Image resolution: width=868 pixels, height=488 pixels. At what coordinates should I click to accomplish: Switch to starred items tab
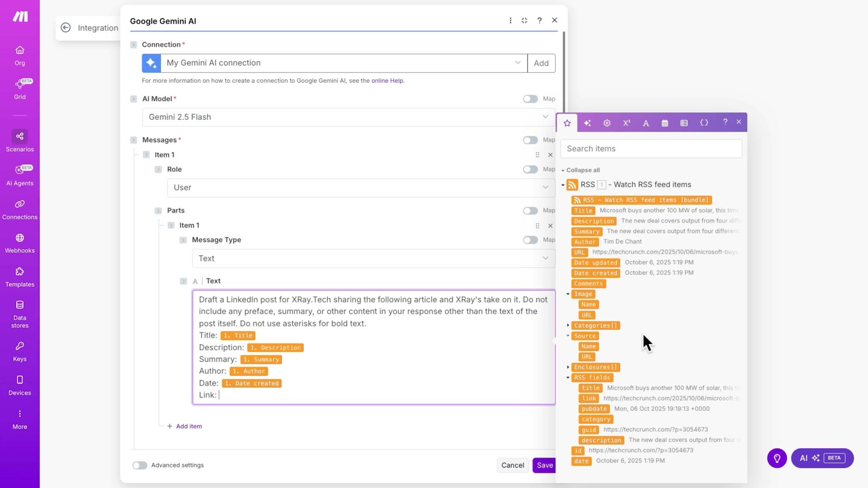click(x=567, y=123)
